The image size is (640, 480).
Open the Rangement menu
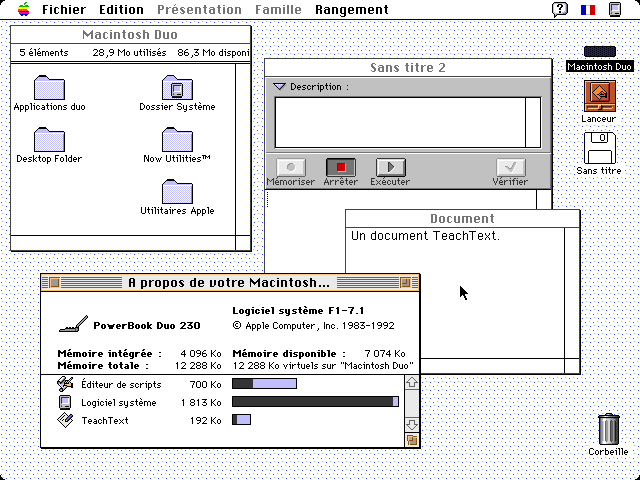352,9
